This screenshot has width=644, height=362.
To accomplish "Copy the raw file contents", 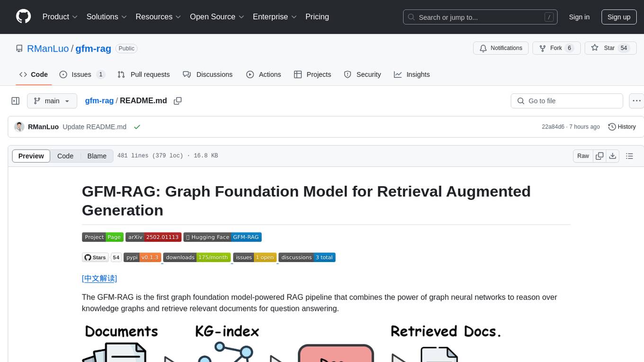I will 599,156.
